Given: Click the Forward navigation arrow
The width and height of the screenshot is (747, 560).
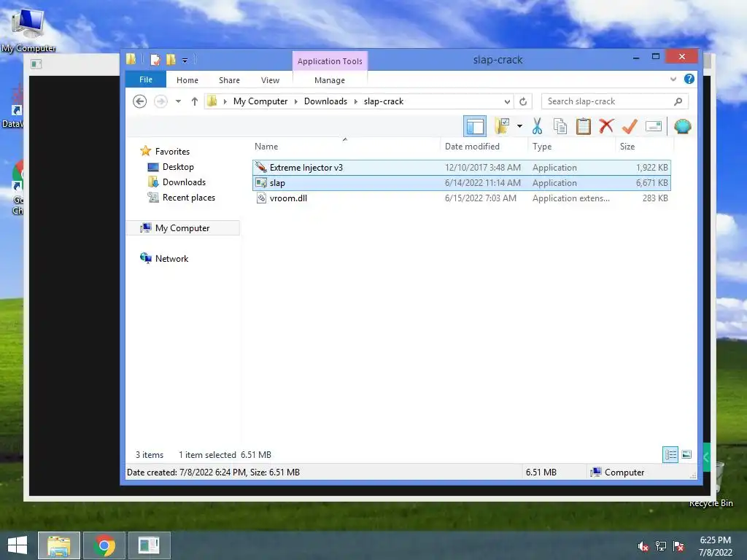Looking at the screenshot, I should point(160,101).
